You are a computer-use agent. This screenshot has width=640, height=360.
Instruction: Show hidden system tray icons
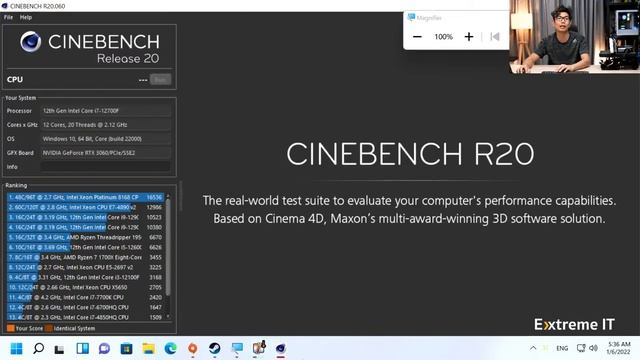tap(533, 348)
